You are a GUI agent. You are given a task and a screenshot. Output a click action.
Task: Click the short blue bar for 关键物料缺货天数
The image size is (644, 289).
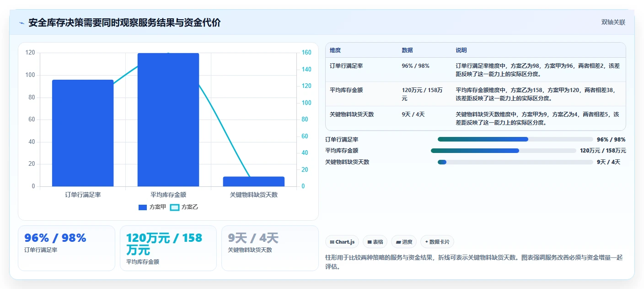(254, 181)
